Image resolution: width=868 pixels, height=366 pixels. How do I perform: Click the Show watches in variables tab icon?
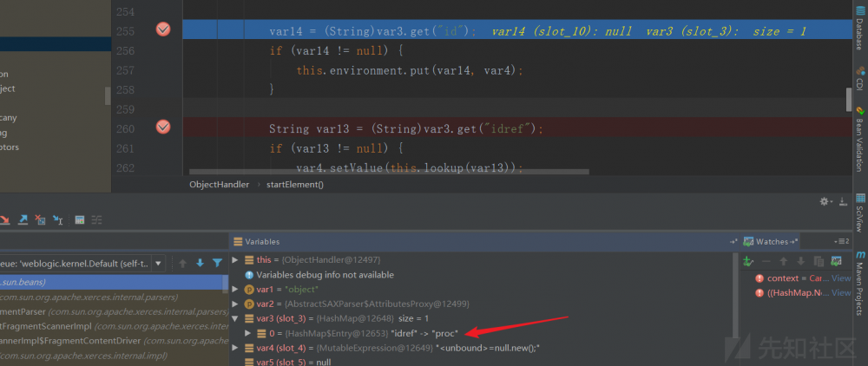click(837, 262)
